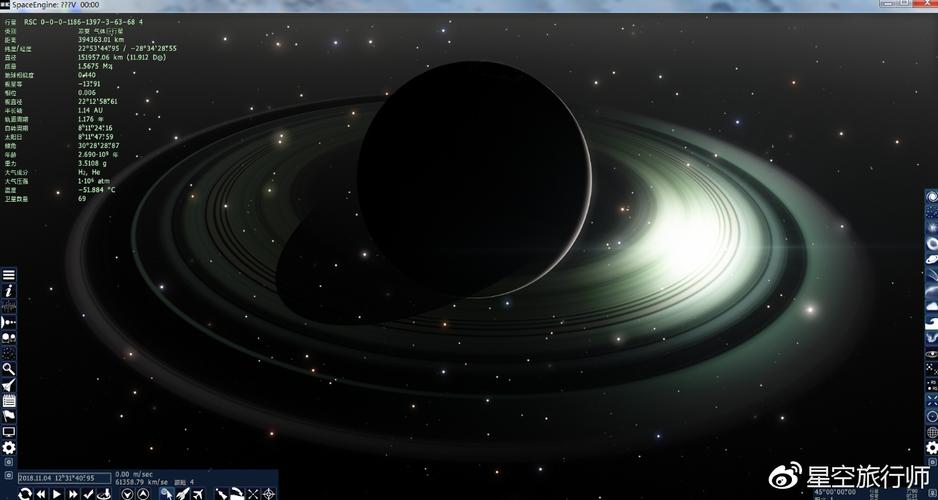Click the -51.884 °C temperature value

tap(97, 190)
